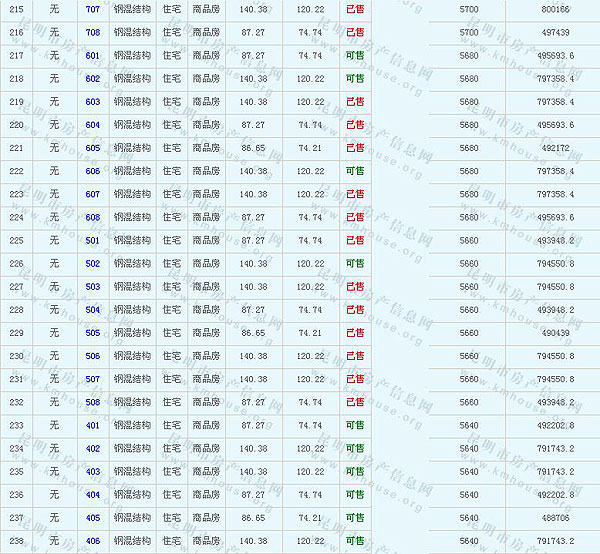
Task: Click room 502 link
Action: pyautogui.click(x=93, y=263)
